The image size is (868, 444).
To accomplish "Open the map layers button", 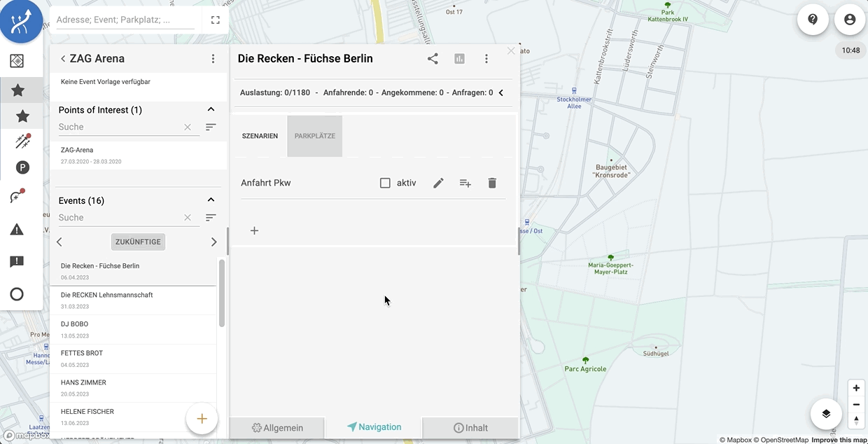I will click(x=826, y=414).
